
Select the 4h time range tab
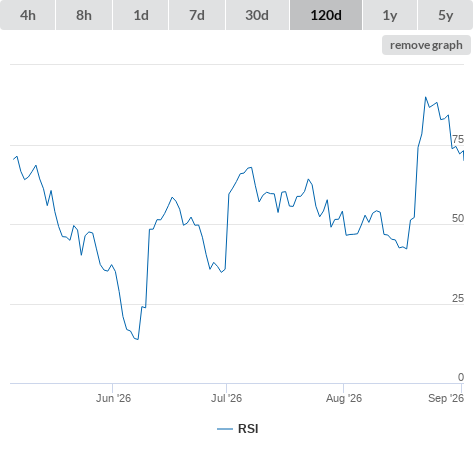pyautogui.click(x=28, y=15)
